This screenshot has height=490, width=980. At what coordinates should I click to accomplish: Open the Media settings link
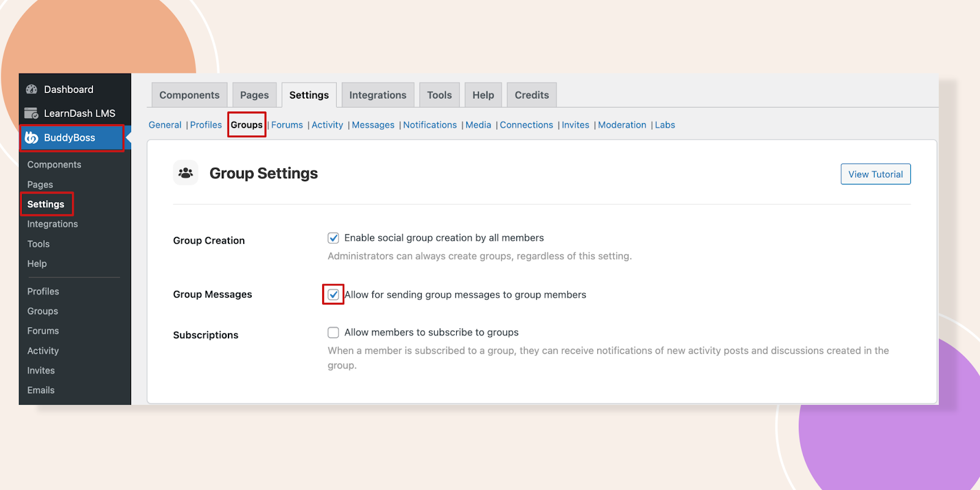coord(478,125)
